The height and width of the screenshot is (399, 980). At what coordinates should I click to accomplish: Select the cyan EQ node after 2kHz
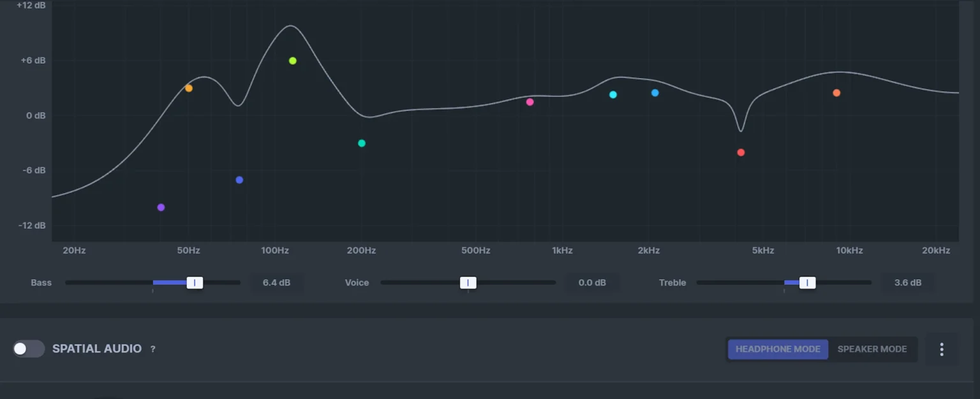pos(655,92)
